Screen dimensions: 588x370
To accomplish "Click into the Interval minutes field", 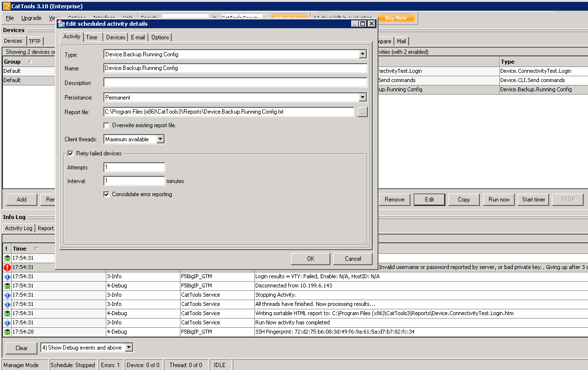I will [x=134, y=181].
